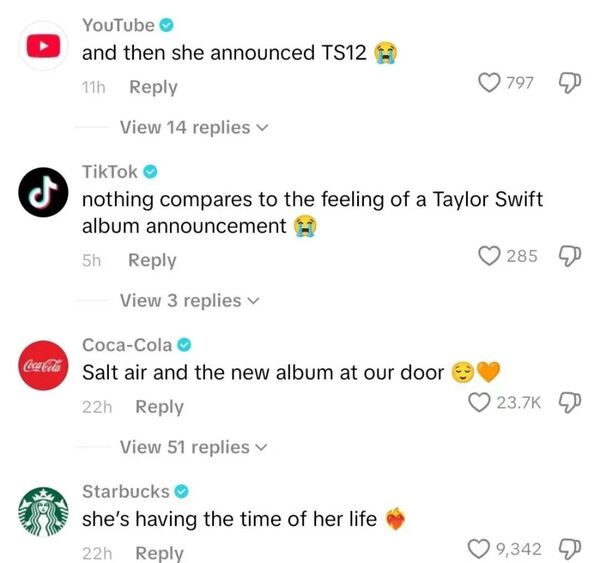Open the Starbucks username link
Image resolution: width=600 pixels, height=563 pixels.
click(x=125, y=491)
